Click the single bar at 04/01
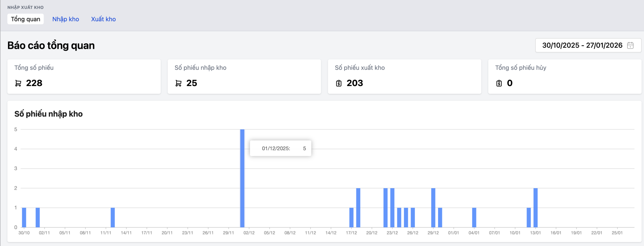Image resolution: width=644 pixels, height=246 pixels. click(x=474, y=217)
